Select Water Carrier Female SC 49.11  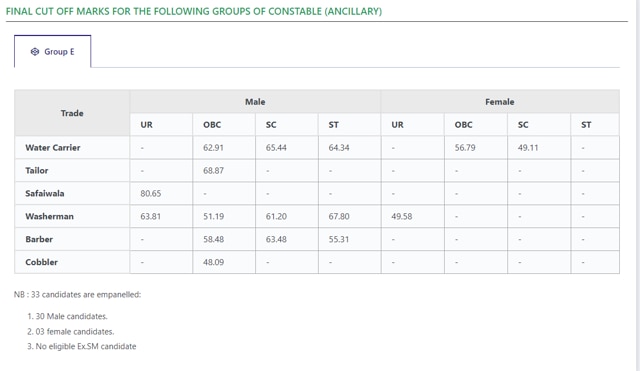tap(528, 148)
